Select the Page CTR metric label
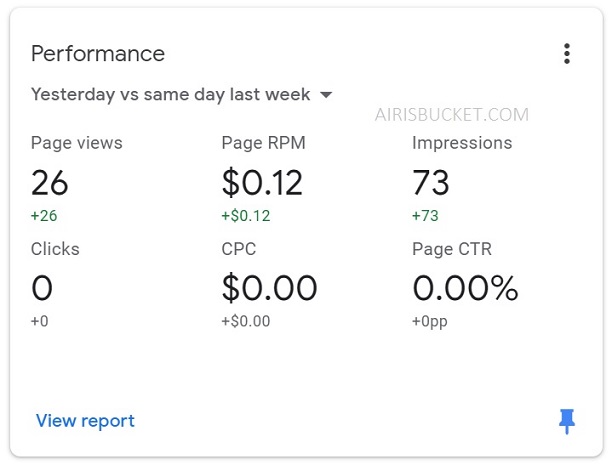 click(x=452, y=249)
